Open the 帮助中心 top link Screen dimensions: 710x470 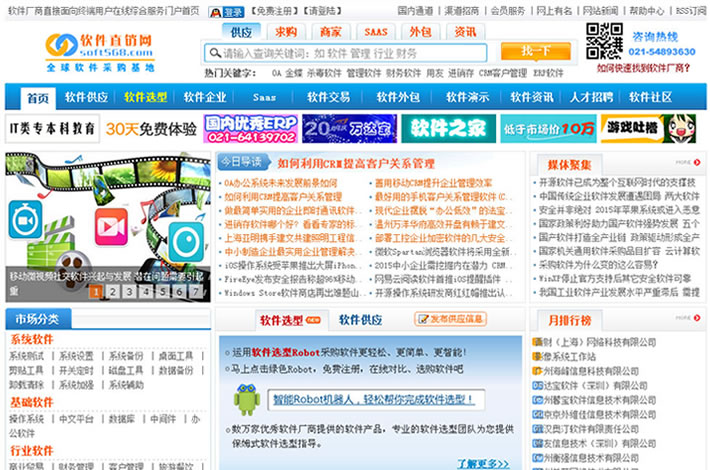(x=647, y=11)
